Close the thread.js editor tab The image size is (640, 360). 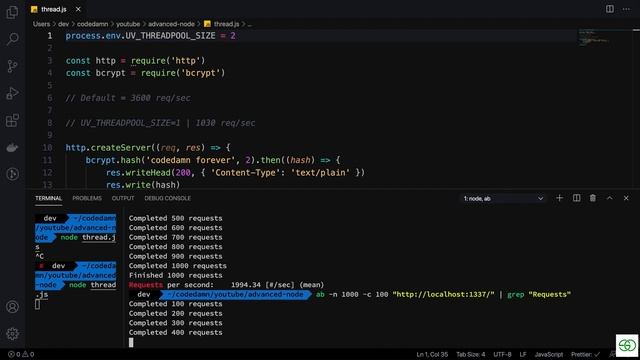coord(78,9)
